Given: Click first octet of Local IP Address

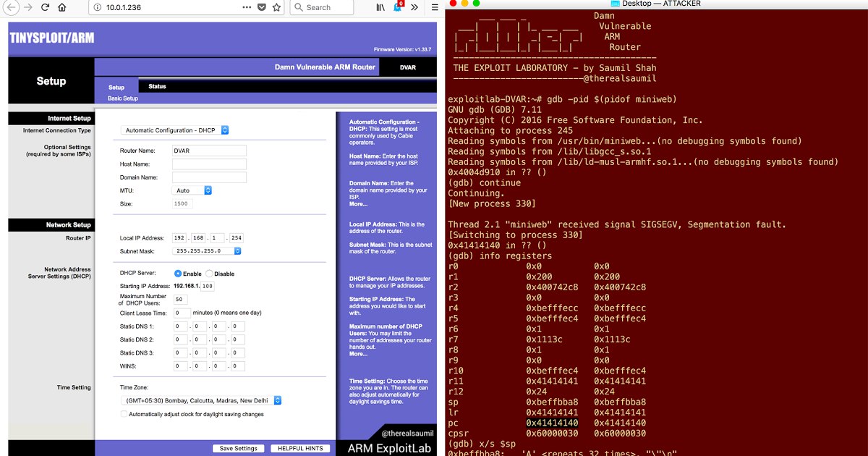Looking at the screenshot, I should [180, 237].
